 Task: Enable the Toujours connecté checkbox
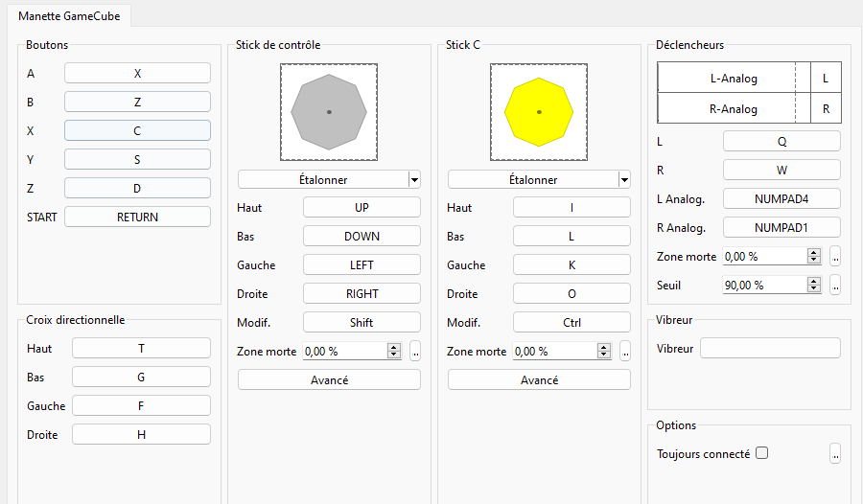pos(761,453)
